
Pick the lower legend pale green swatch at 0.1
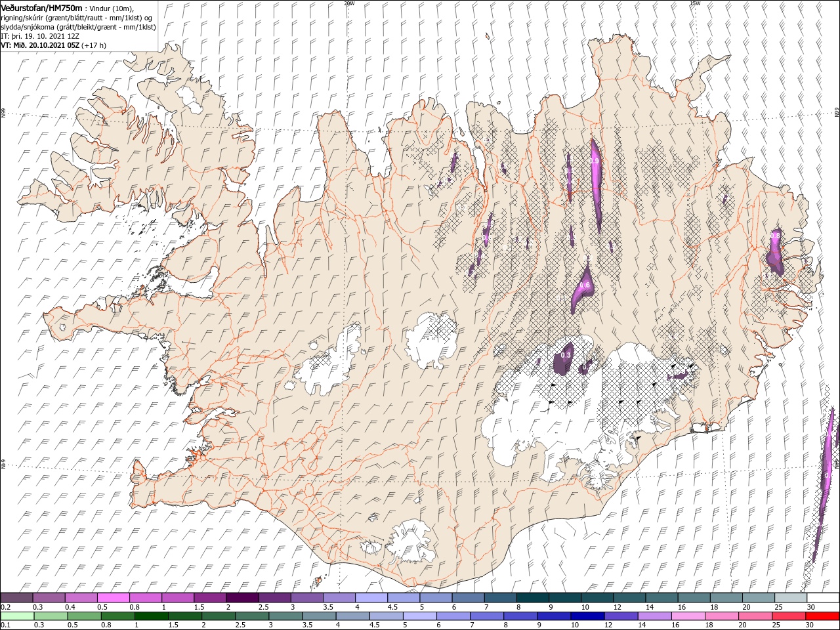pyautogui.click(x=17, y=616)
